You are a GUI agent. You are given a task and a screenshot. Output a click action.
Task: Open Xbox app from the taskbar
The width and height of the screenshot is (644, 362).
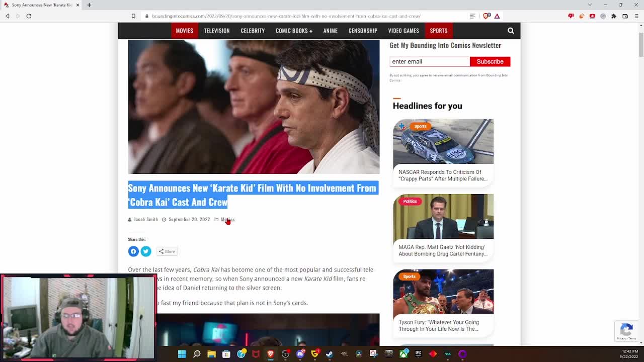coord(404,354)
